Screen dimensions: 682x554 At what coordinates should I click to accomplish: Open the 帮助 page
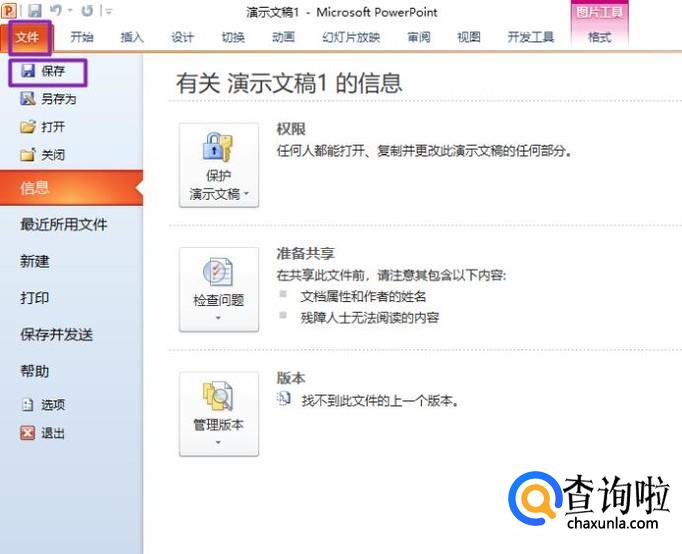click(34, 371)
